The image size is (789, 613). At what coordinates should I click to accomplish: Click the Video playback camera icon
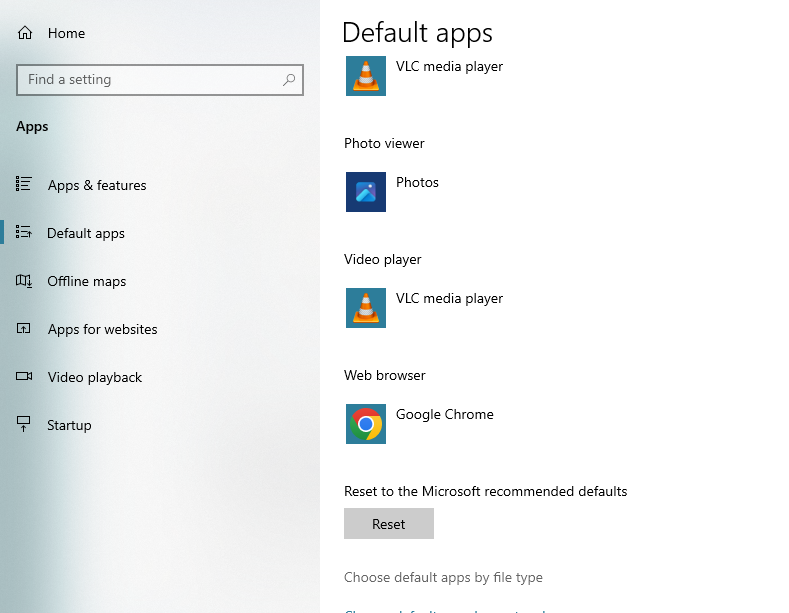coord(24,377)
